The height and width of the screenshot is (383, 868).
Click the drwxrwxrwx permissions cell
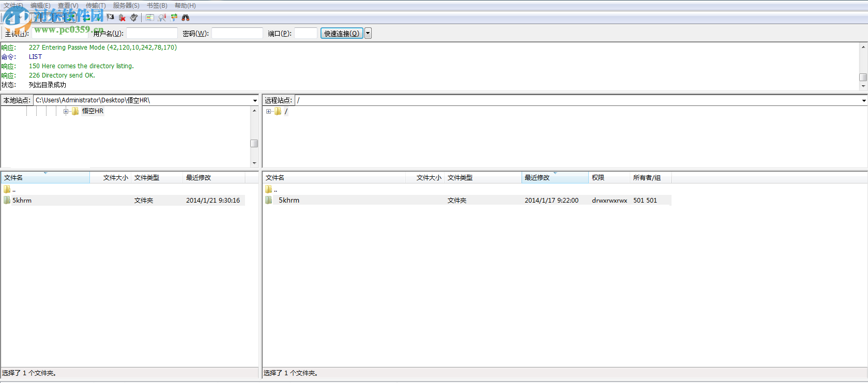coord(610,201)
